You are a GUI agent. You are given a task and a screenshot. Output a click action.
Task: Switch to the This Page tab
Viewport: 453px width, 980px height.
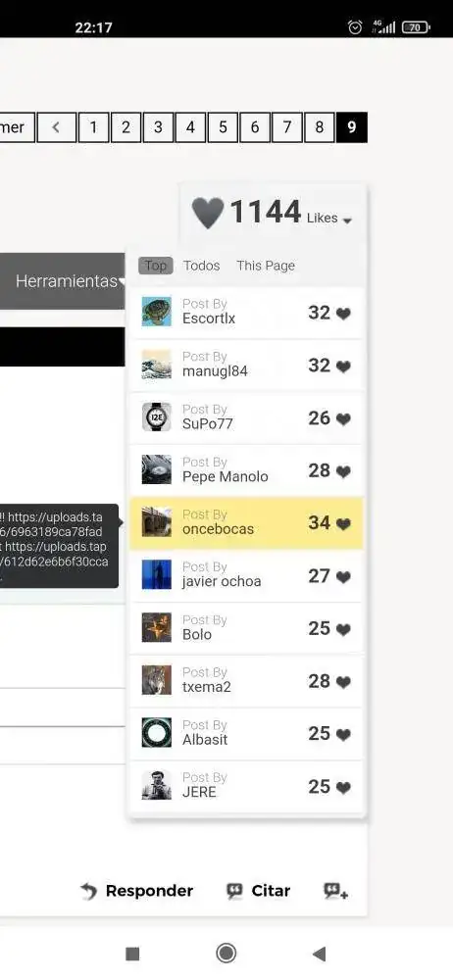click(266, 266)
